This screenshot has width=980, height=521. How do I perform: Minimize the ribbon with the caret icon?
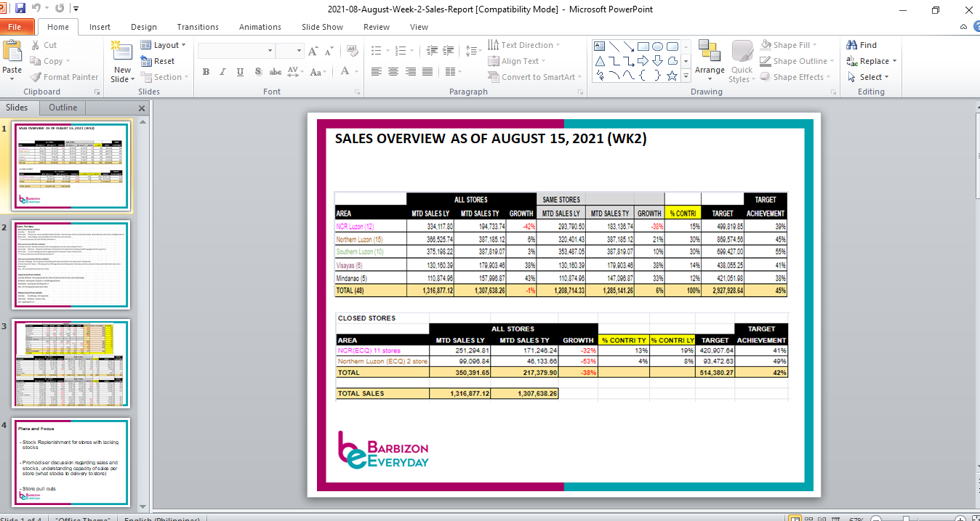pos(964,27)
